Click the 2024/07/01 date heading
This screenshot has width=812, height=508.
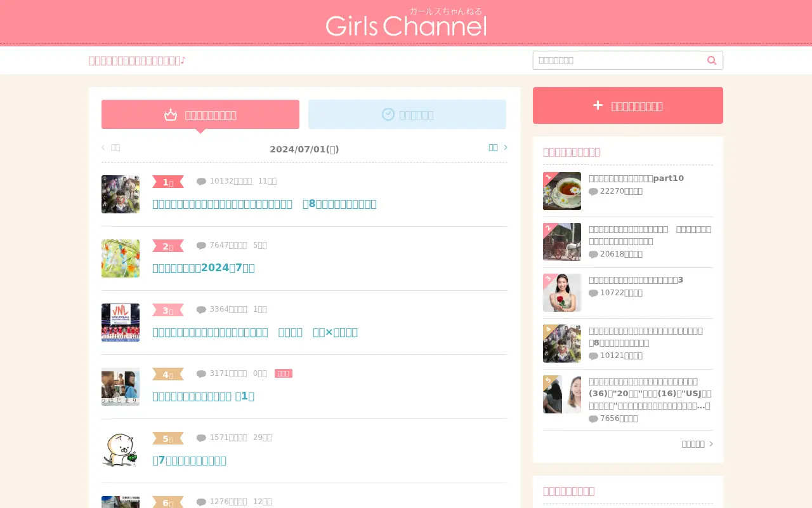click(x=304, y=149)
